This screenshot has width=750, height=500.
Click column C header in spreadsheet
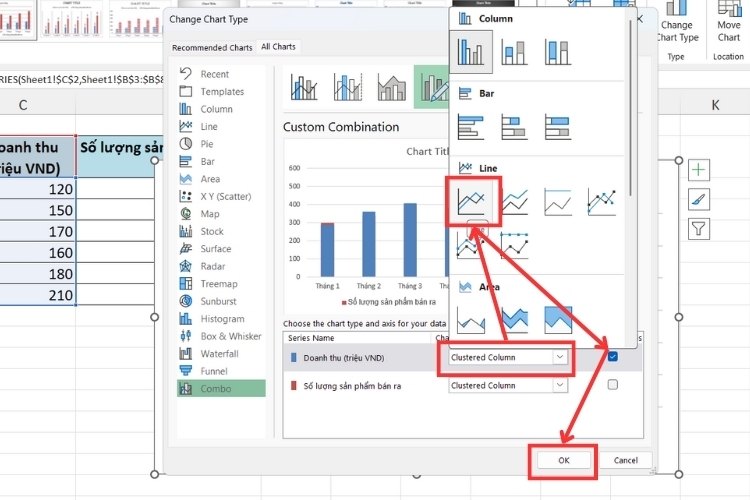pyautogui.click(x=23, y=105)
